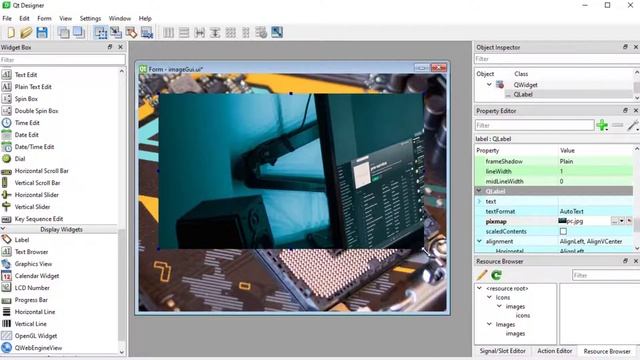Click the Resource Browser filter field
640x360 pixels.
point(606,276)
